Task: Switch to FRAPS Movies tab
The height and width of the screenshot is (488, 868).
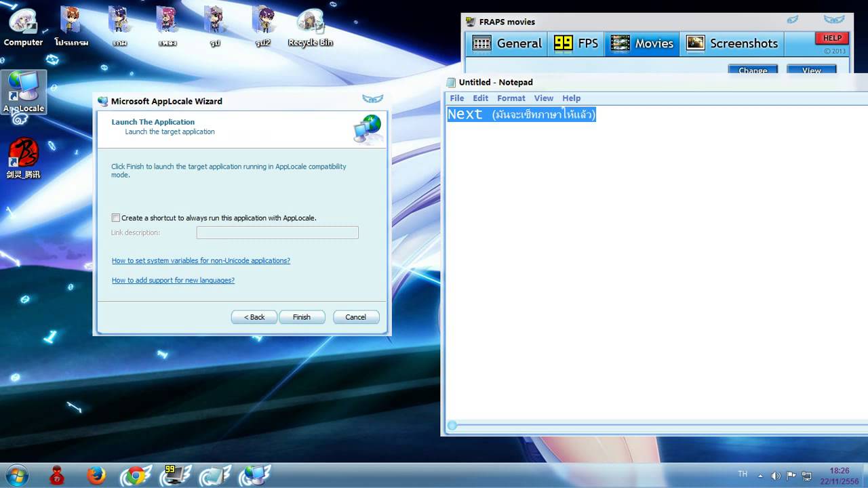Action: pyautogui.click(x=642, y=43)
